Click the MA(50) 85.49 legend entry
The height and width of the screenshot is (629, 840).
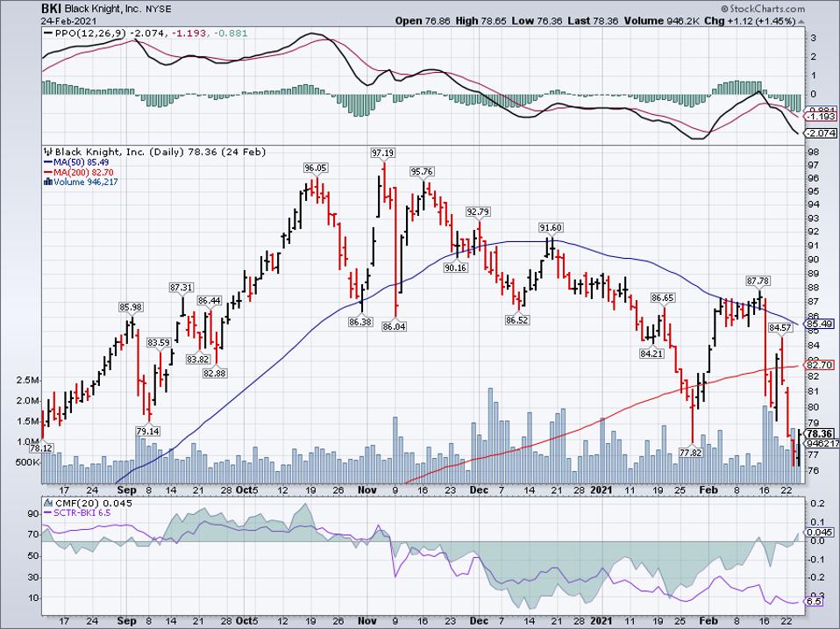pos(76,162)
